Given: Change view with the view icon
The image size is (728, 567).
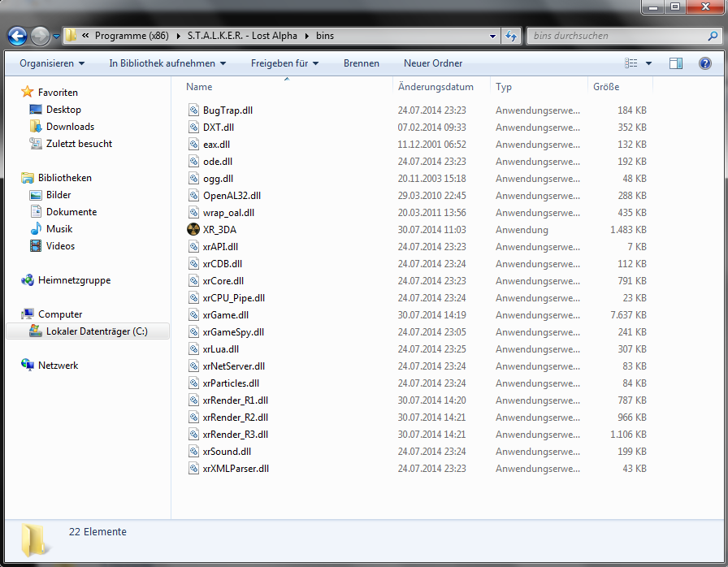Looking at the screenshot, I should pos(630,63).
